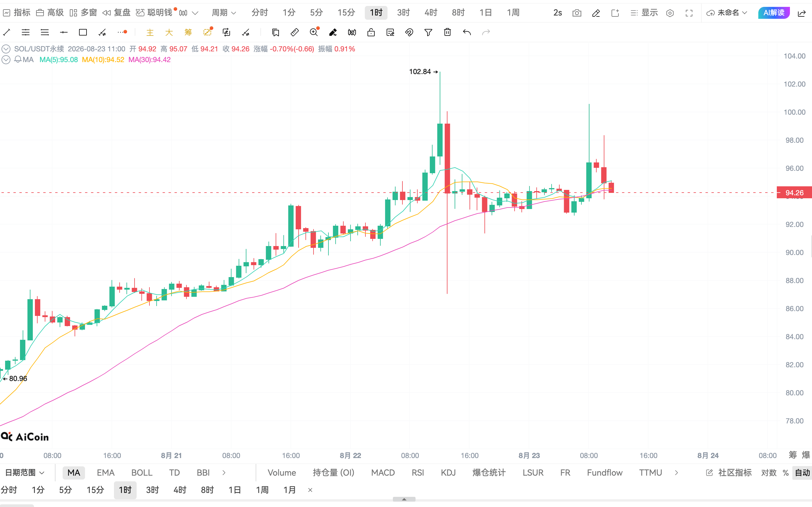Open the 指标 indicators button
The width and height of the screenshot is (812, 507).
coord(17,13)
